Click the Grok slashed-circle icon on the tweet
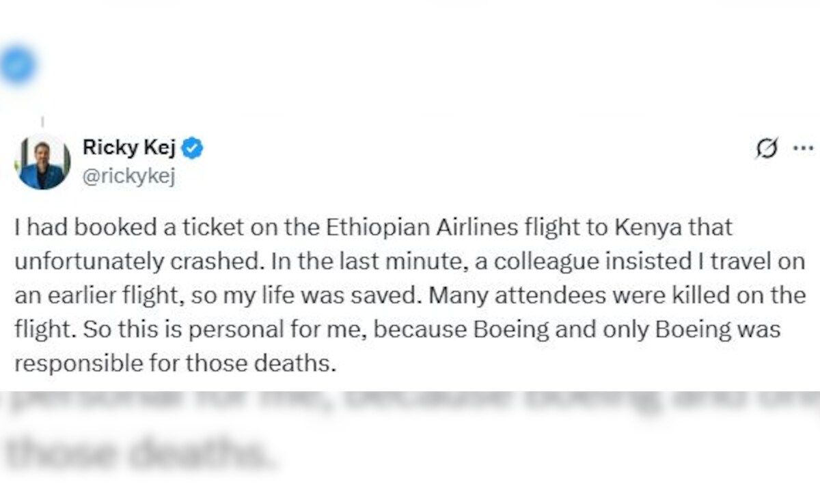Screen dimensions: 820x504 [x=766, y=149]
